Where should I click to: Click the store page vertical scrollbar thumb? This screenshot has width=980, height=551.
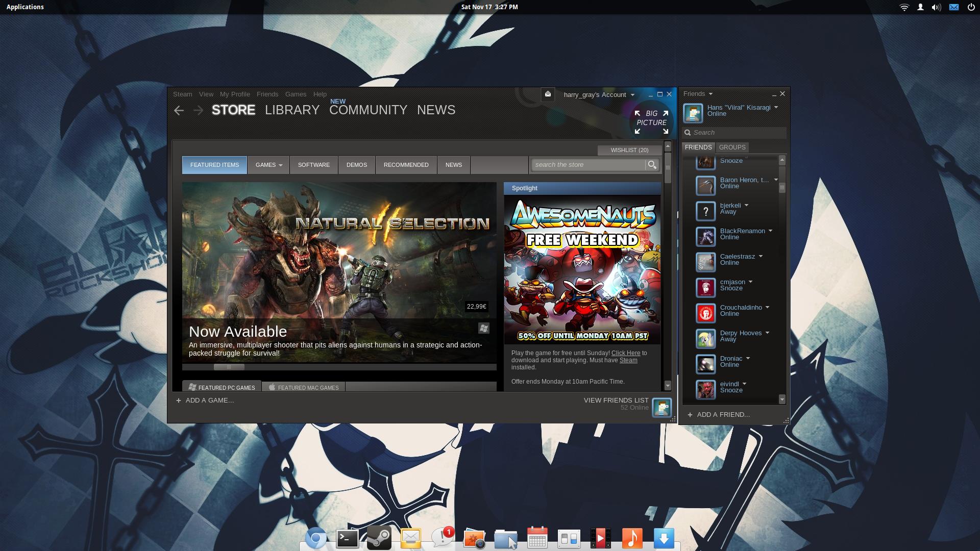668,167
